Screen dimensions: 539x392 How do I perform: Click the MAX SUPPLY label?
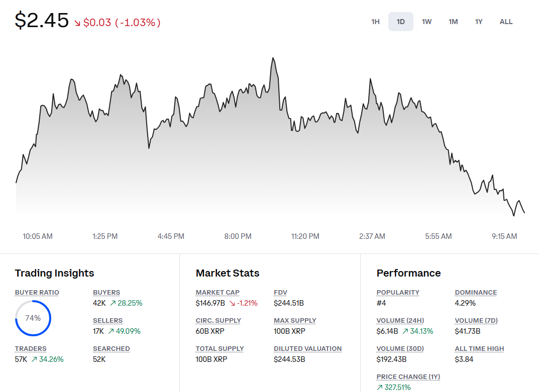point(294,320)
